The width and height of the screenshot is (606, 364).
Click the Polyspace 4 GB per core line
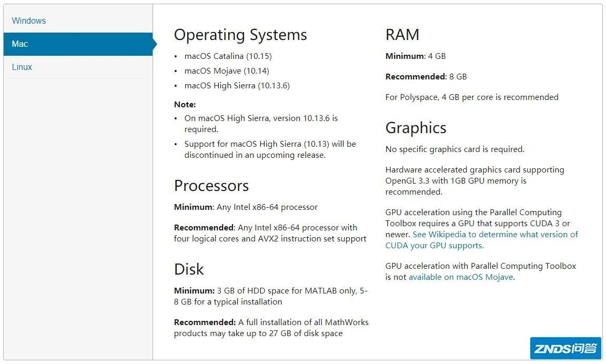point(472,97)
